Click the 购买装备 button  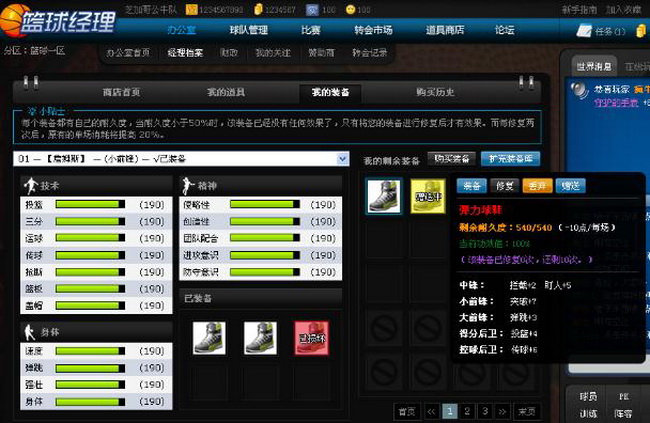coord(451,158)
